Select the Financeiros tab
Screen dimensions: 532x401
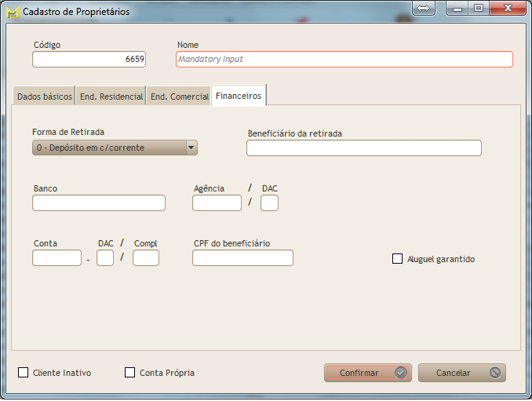pos(239,96)
